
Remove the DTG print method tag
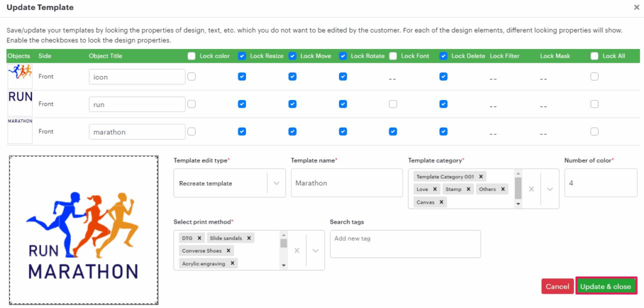pos(199,238)
